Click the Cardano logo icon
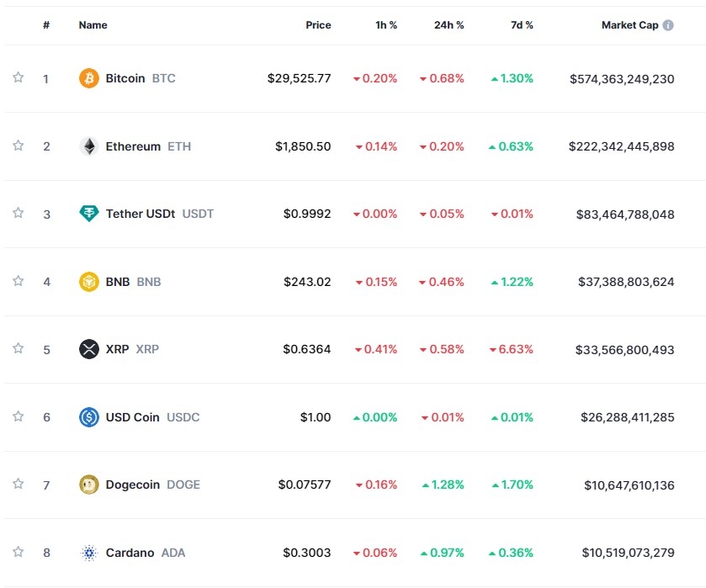Viewport: 706px width, 588px height. pyautogui.click(x=88, y=553)
